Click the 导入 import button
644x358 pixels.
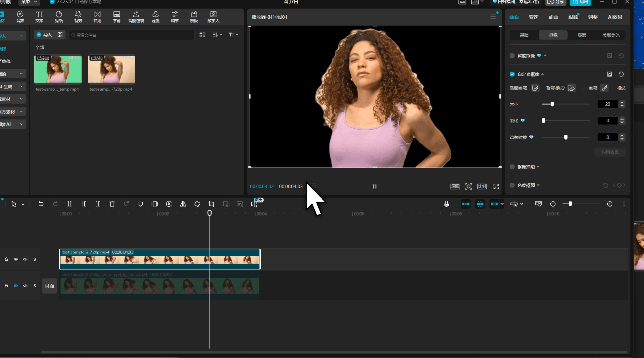[44, 35]
